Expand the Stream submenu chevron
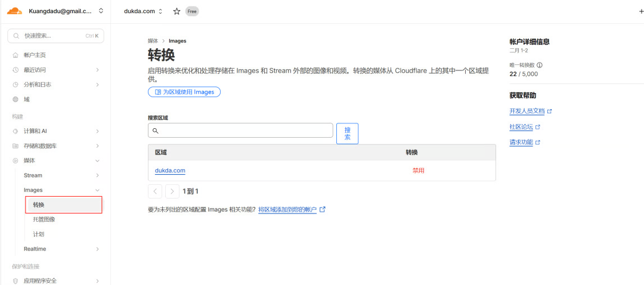The width and height of the screenshot is (644, 285). pos(97,175)
